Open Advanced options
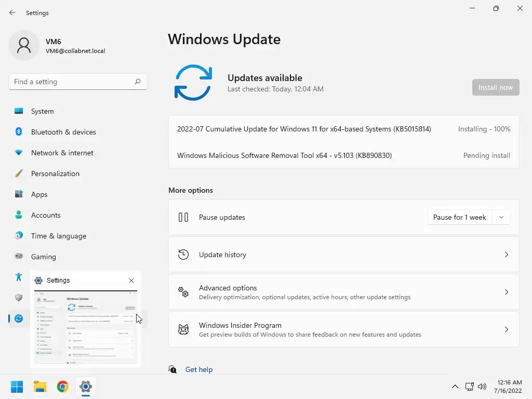Image resolution: width=532 pixels, height=399 pixels. [x=344, y=292]
